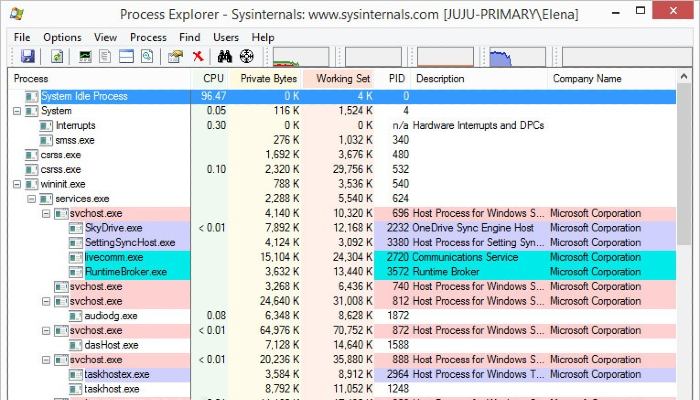The width and height of the screenshot is (700, 400).
Task: Select the System Idle Process row
Action: 342,96
